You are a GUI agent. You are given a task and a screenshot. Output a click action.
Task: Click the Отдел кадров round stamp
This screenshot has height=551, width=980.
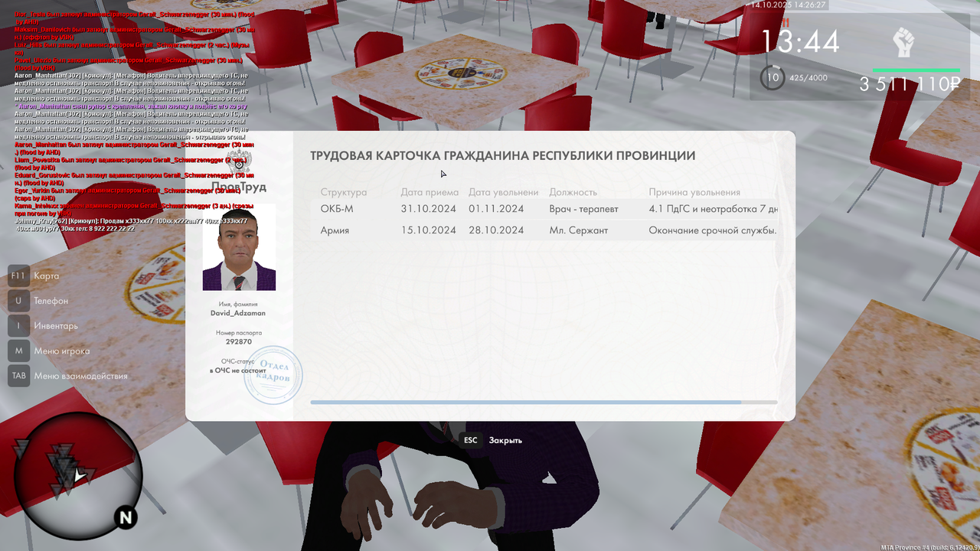(273, 374)
